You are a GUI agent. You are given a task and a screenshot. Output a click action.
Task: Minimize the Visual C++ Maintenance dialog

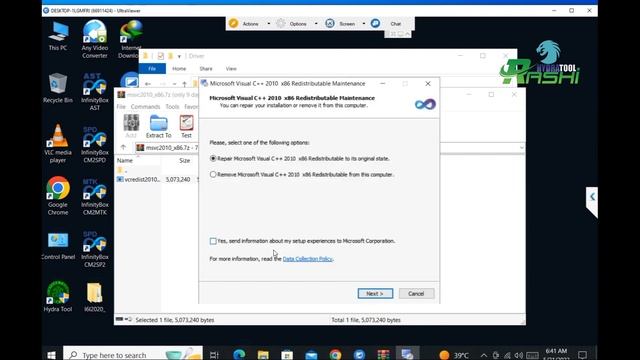click(x=382, y=84)
